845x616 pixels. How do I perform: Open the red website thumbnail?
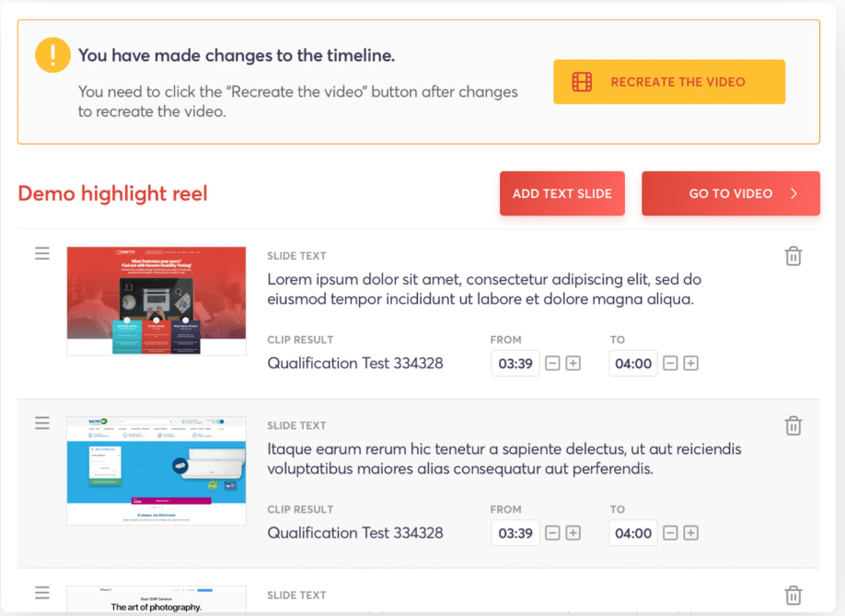pos(156,301)
